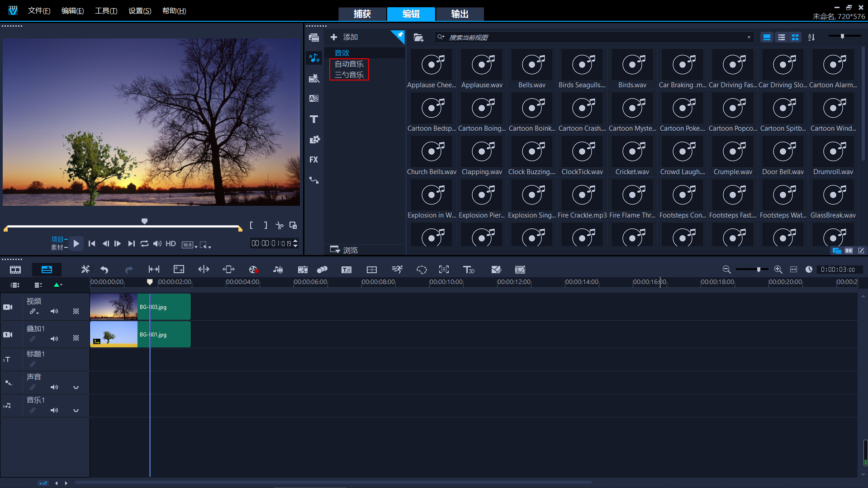Open the FX filter library
This screenshot has width=868, height=488.
(x=314, y=160)
